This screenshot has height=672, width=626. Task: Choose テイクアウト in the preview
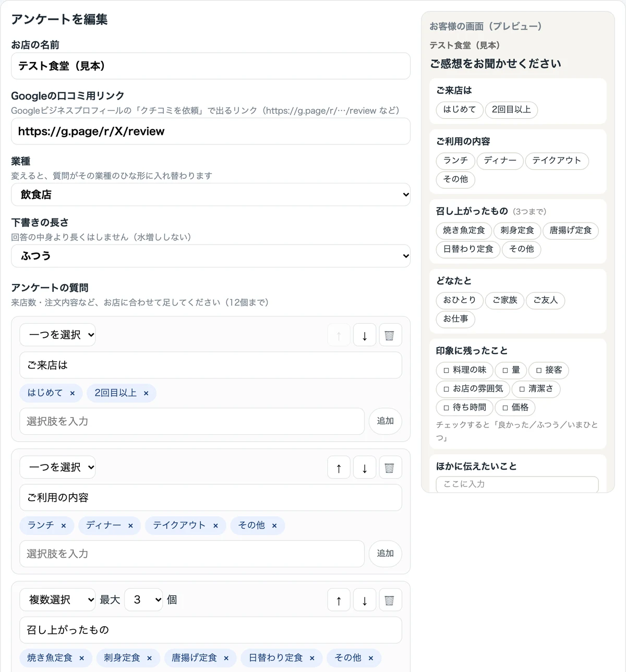point(557,161)
